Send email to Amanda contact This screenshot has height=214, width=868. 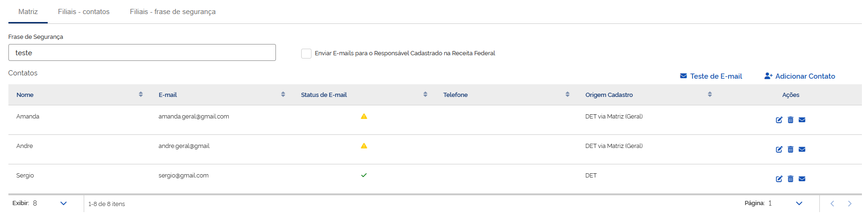pos(802,120)
